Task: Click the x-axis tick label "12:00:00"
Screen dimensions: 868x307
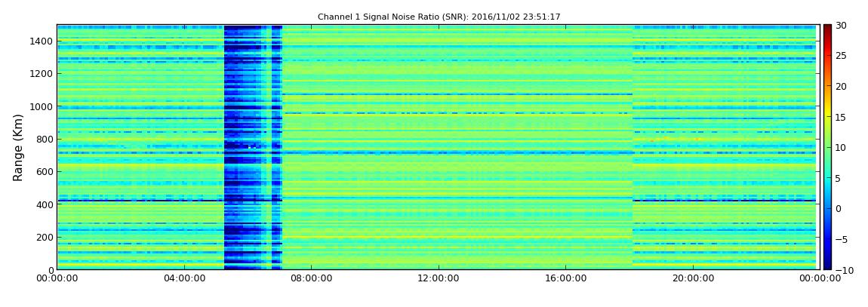Action: pyautogui.click(x=438, y=278)
